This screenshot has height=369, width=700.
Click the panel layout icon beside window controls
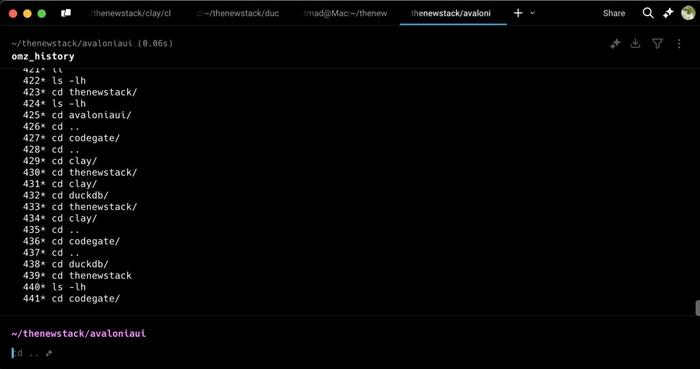coord(66,13)
